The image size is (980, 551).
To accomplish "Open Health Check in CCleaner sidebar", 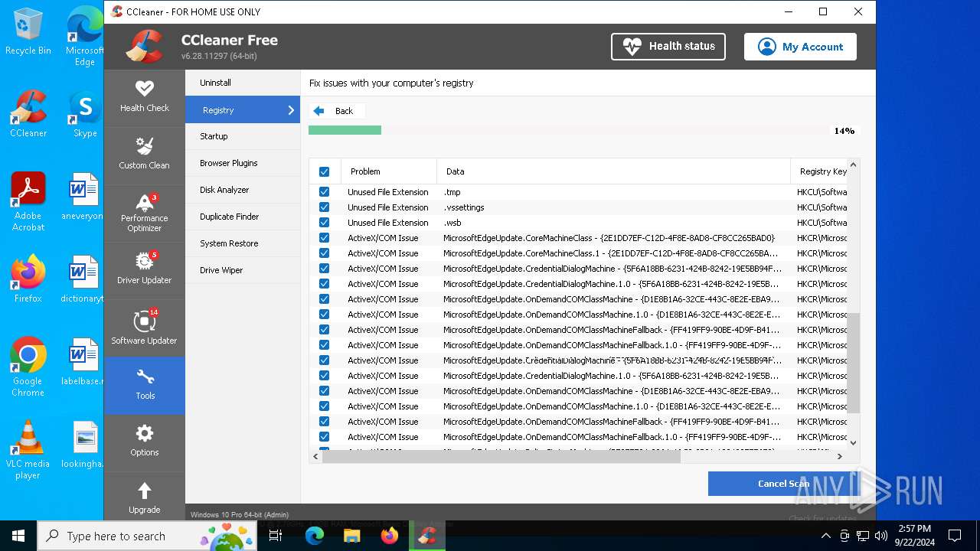I will [144, 97].
